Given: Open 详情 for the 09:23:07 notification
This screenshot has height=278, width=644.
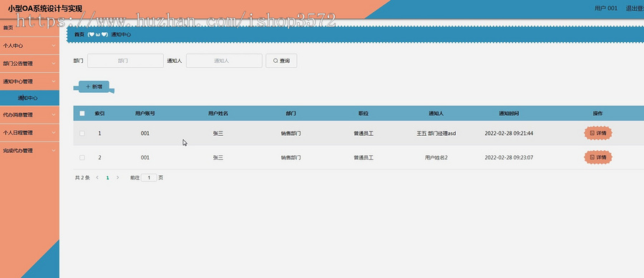Looking at the screenshot, I should pos(598,157).
